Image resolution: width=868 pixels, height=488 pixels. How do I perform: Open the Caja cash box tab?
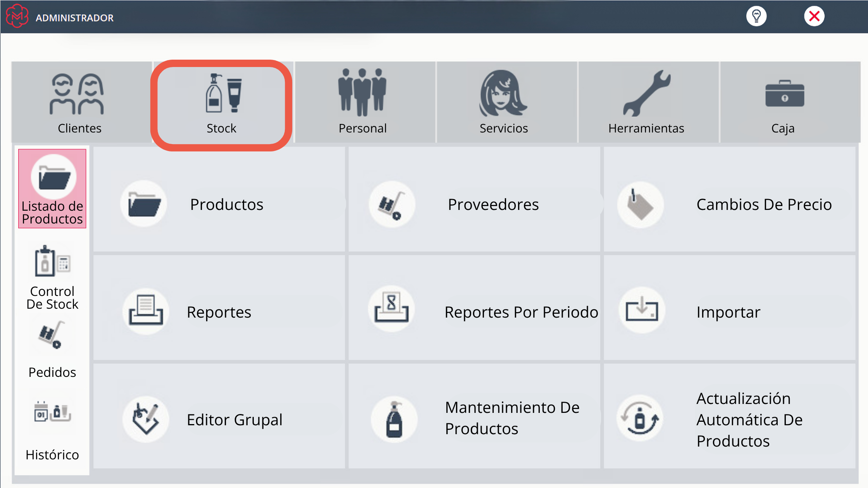coord(790,102)
